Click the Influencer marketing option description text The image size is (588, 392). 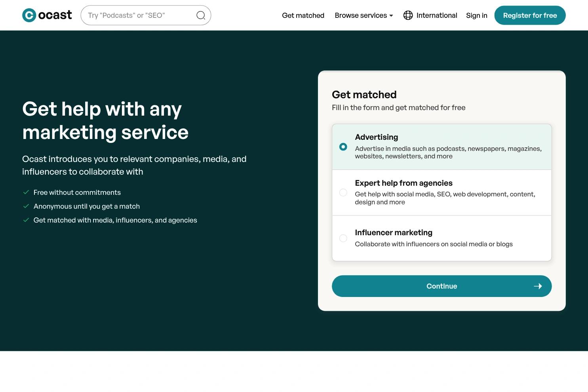[x=434, y=244]
